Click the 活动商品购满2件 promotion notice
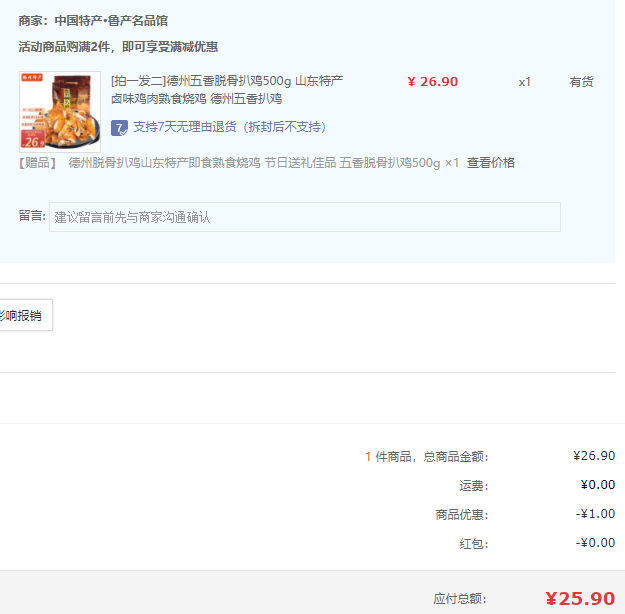Image resolution: width=625 pixels, height=614 pixels. 118,47
